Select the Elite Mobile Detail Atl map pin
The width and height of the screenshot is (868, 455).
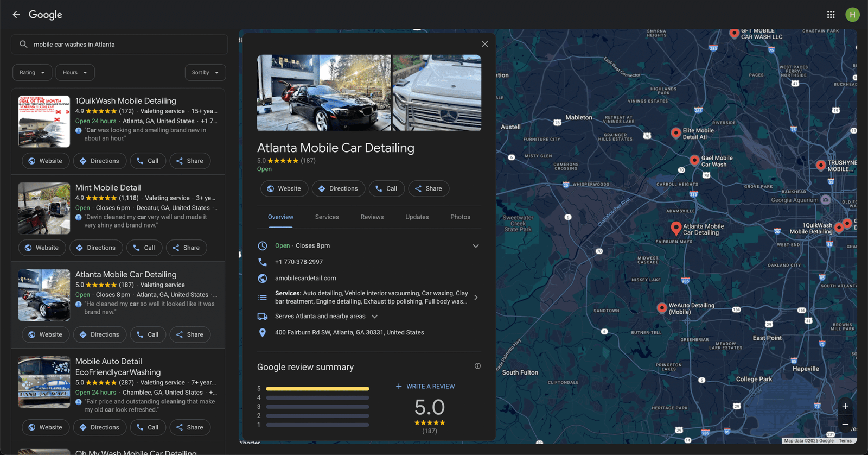pyautogui.click(x=676, y=133)
